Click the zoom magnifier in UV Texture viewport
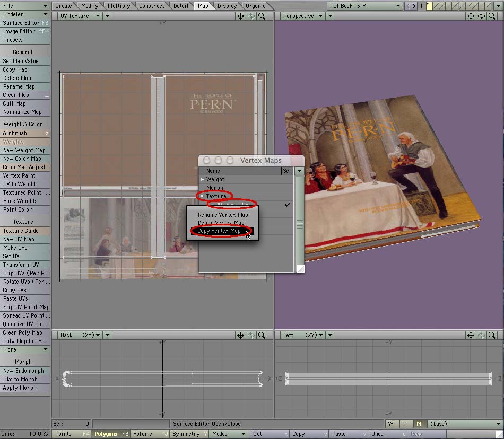 (x=262, y=16)
